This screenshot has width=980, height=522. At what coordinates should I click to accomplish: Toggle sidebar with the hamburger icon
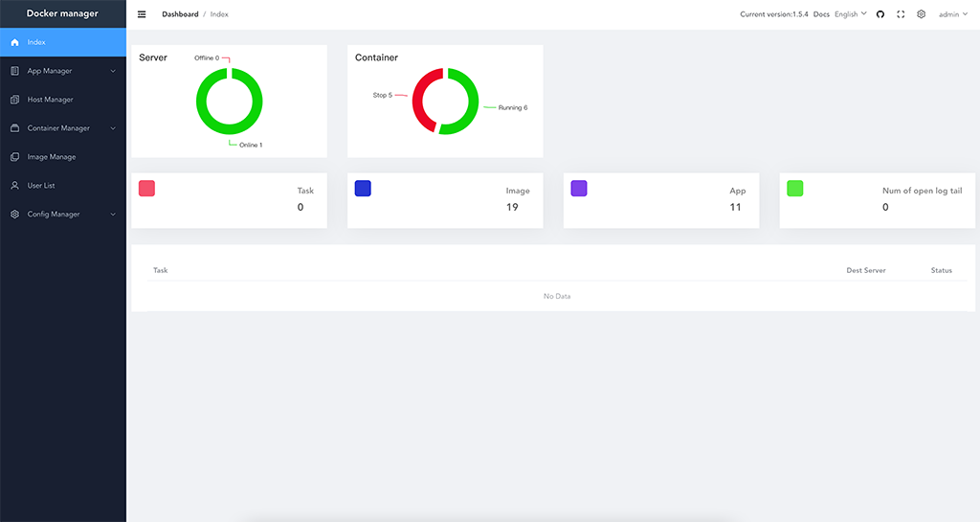click(x=142, y=14)
